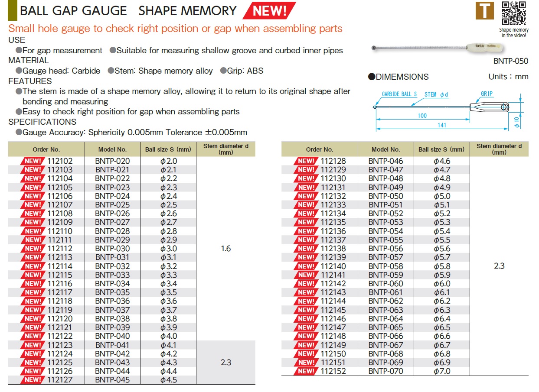
Task: Click right table Stem diameter d header
Action: coord(499,149)
